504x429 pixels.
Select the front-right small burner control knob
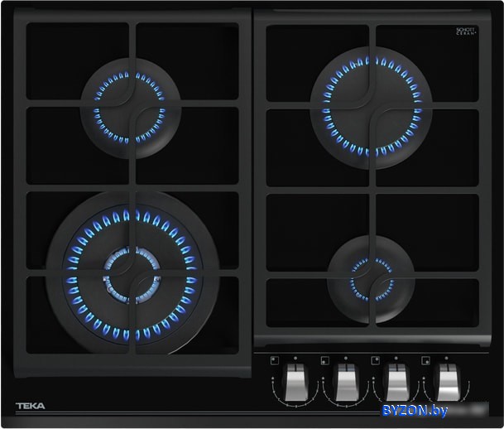coord(448,382)
